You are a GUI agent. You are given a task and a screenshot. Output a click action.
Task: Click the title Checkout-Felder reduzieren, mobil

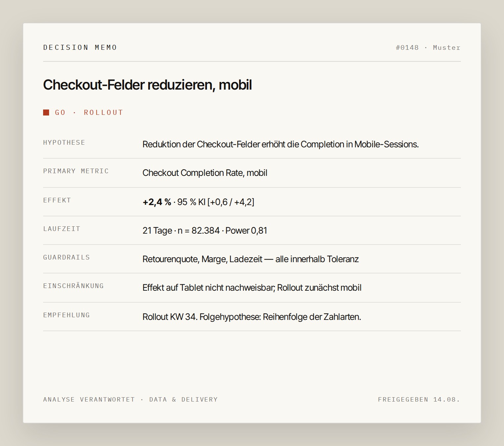[x=148, y=85]
